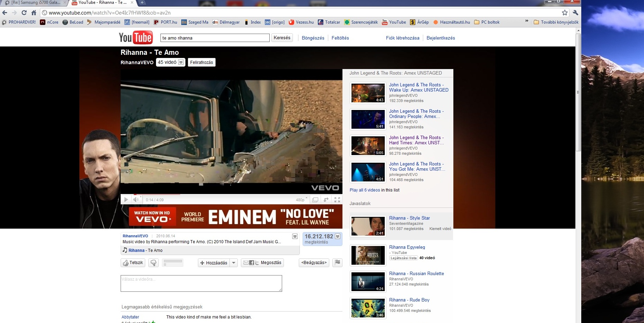Open the browser home page

coord(34,13)
